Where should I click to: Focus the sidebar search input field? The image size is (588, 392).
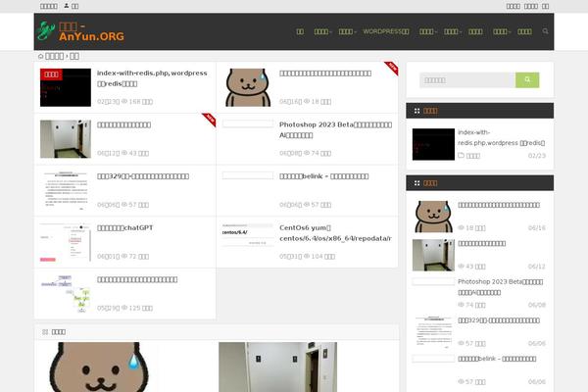(467, 80)
